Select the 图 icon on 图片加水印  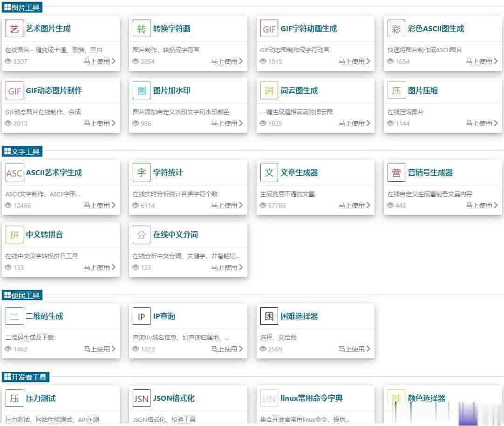click(x=141, y=90)
